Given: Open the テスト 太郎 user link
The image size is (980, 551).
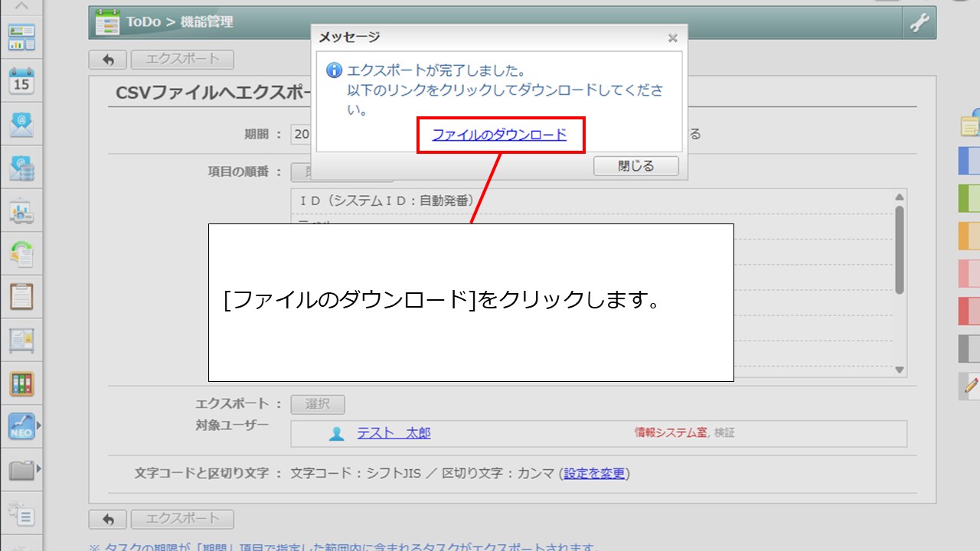Looking at the screenshot, I should pos(394,433).
